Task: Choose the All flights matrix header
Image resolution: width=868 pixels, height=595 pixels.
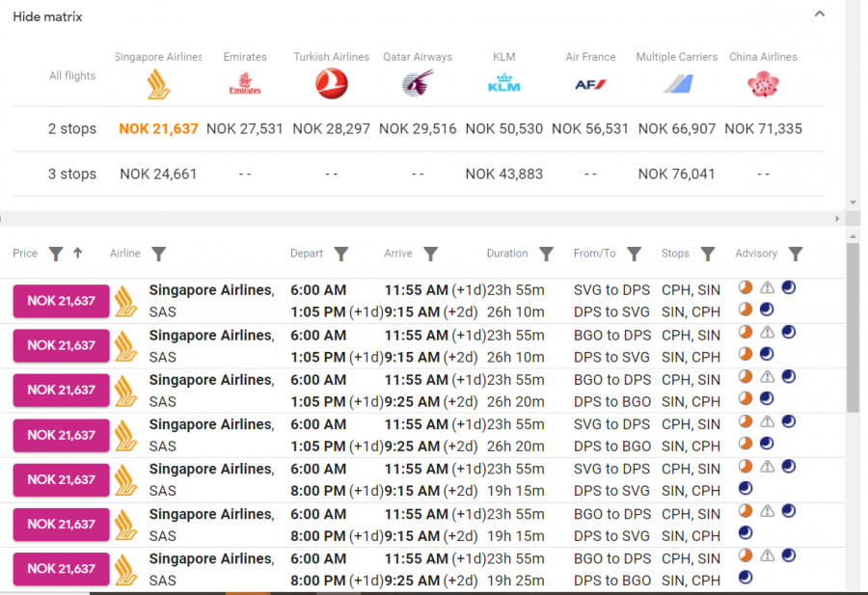Action: pos(72,76)
